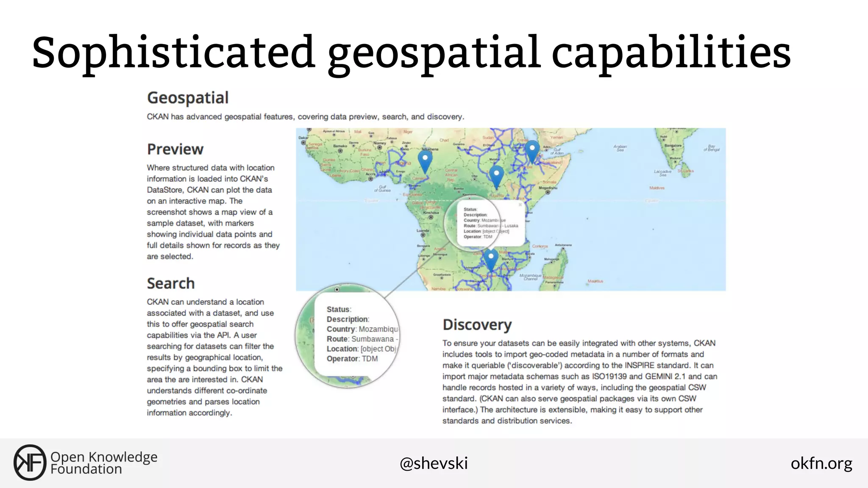Click the Mogadishu city symbol on map
Viewport: 868px width, 488px height.
(x=548, y=192)
